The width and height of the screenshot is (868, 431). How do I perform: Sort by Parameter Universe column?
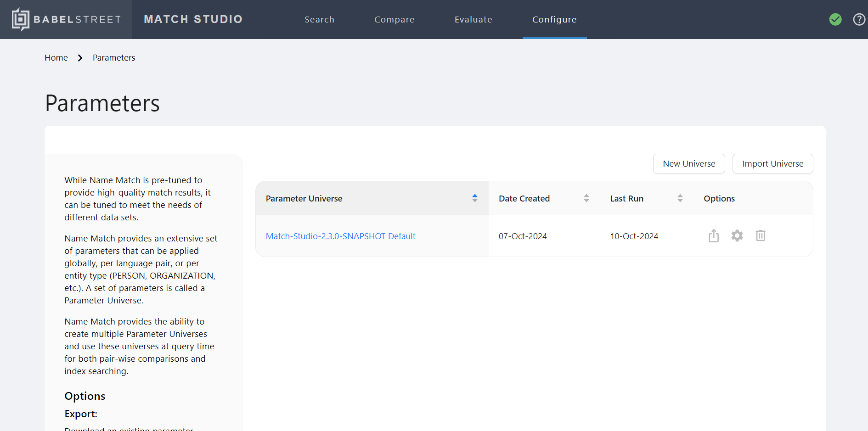point(475,198)
